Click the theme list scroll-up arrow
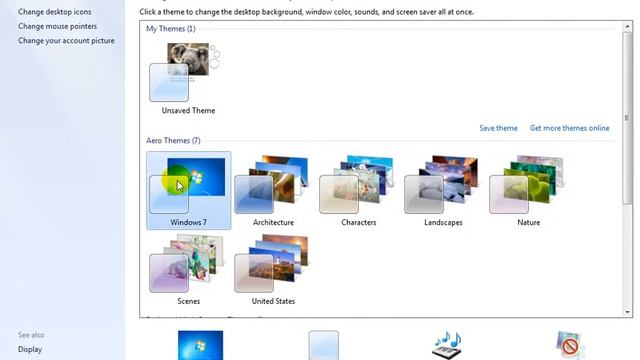 click(627, 27)
